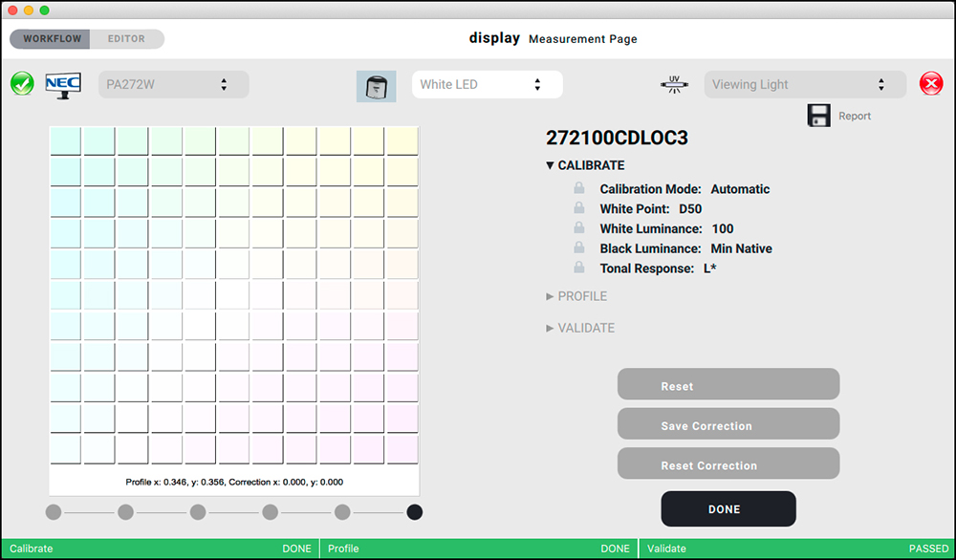
Task: Click the colorimeter device icon
Action: coord(376,85)
